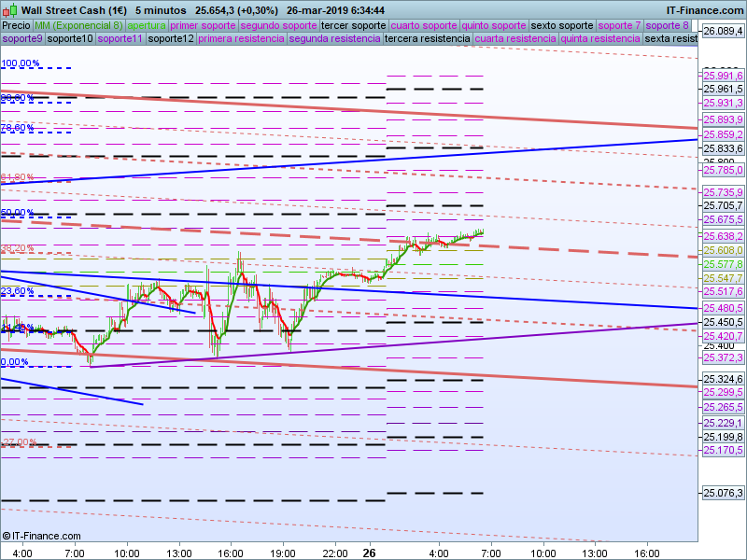Click the soporte10 legend entry
Viewport: 747px width, 560px height.
click(x=70, y=38)
